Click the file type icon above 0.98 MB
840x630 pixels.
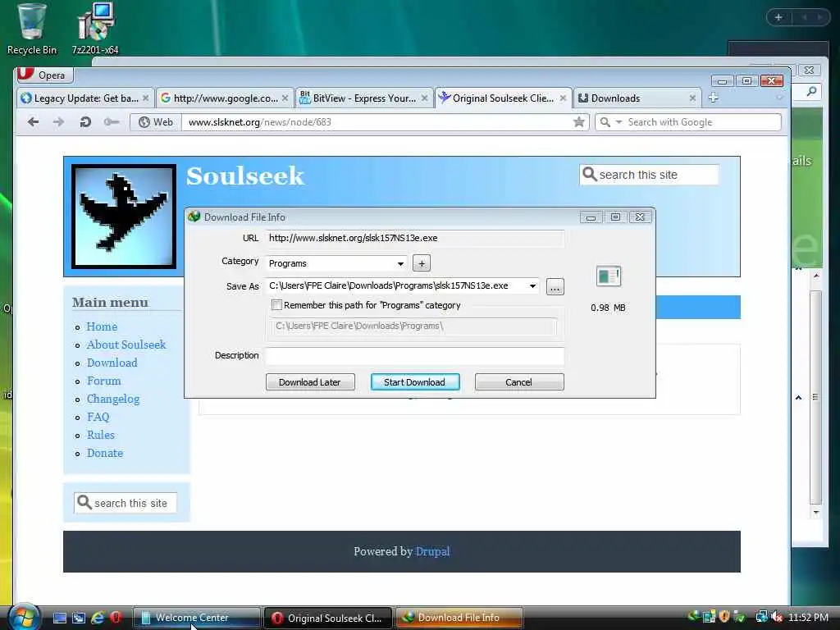pyautogui.click(x=609, y=276)
